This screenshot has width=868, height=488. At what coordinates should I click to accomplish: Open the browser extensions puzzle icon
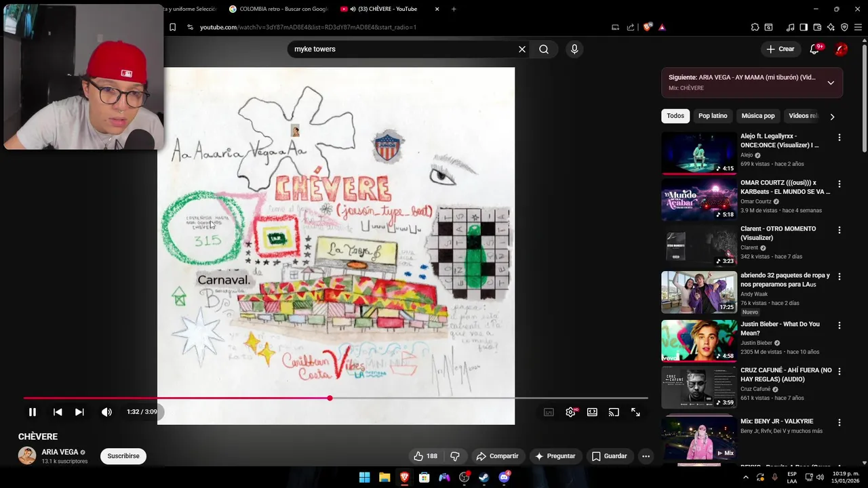(x=755, y=27)
